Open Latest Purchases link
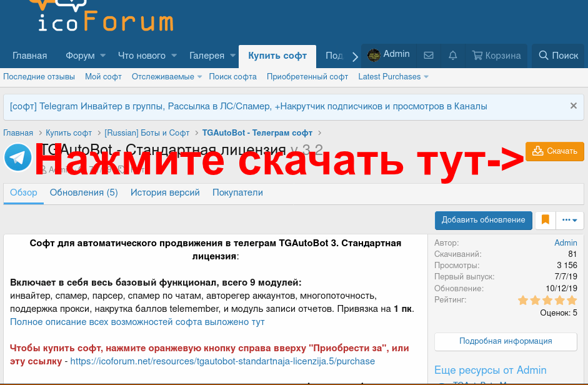 389,76
